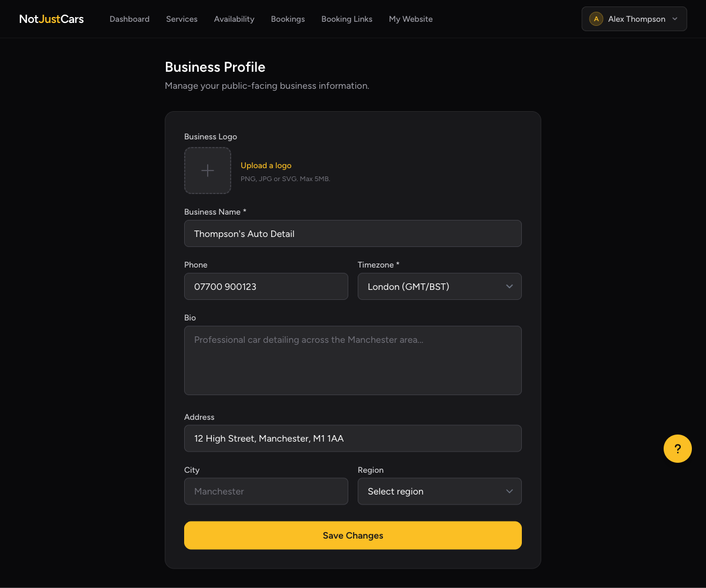This screenshot has height=588, width=706.
Task: Open the Booking Links page
Action: 347,19
